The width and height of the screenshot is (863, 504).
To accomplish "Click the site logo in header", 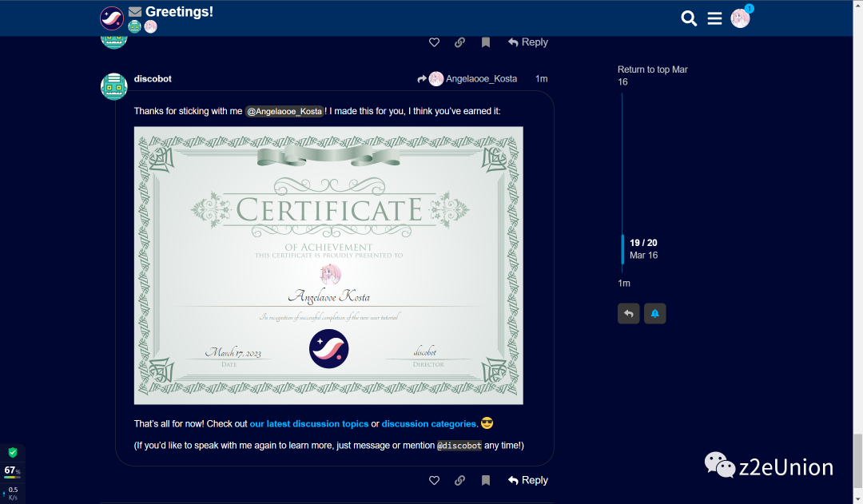I will coord(112,18).
